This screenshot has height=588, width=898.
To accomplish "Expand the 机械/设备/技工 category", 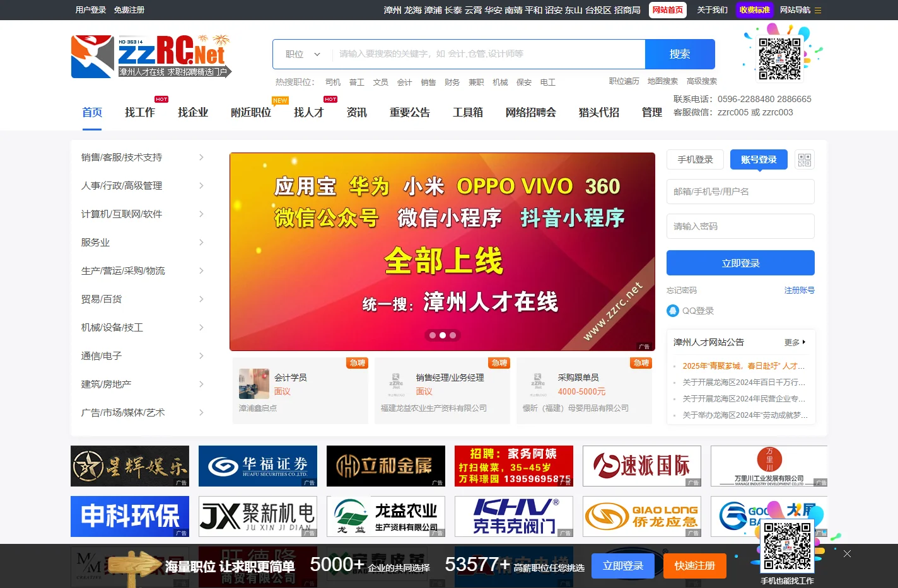I will (143, 327).
